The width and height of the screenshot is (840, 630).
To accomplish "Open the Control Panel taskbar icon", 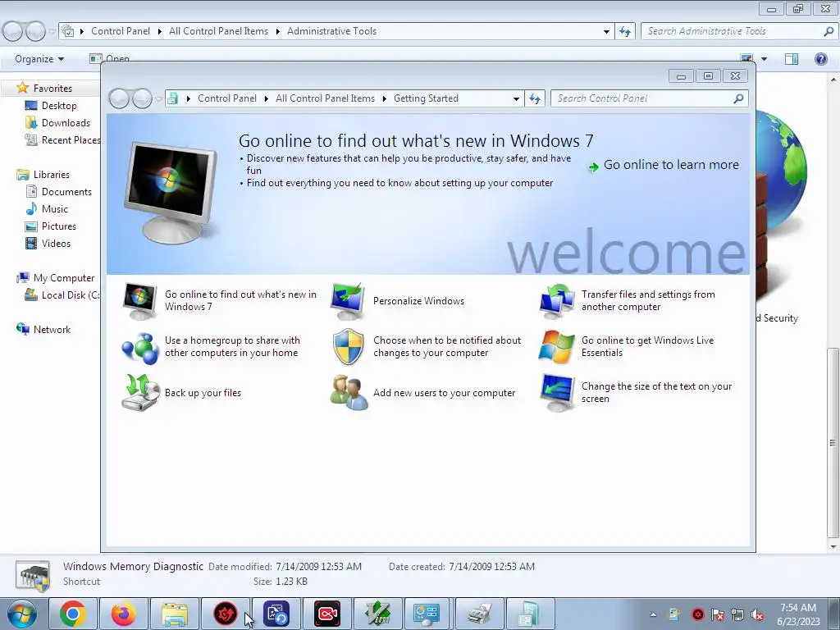I will coord(427,614).
